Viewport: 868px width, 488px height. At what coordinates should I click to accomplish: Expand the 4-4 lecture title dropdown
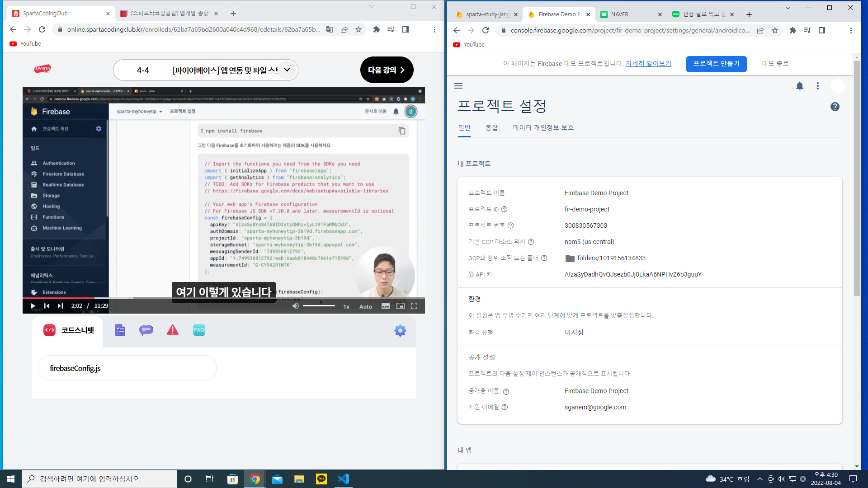tap(287, 70)
